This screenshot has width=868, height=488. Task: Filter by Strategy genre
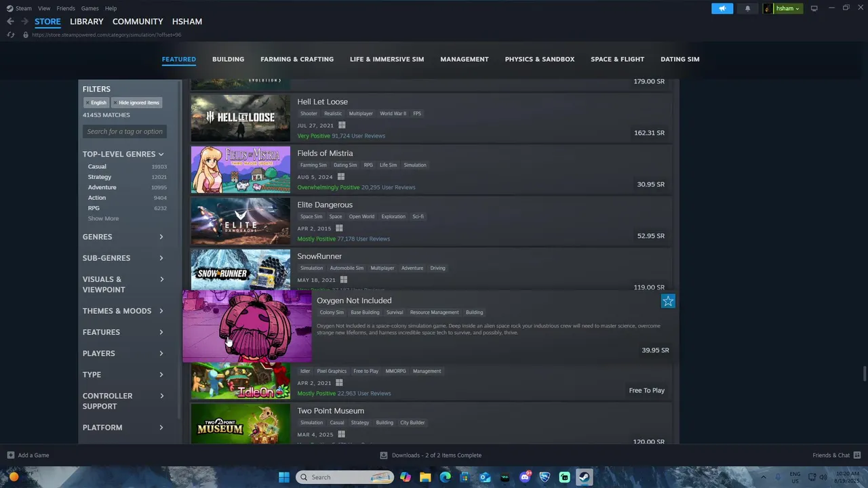(100, 177)
